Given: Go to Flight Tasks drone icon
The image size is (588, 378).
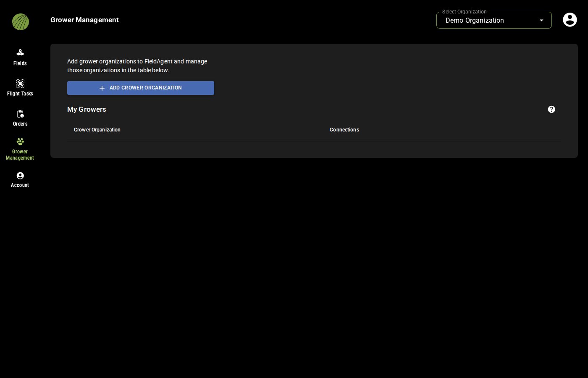Looking at the screenshot, I should click(20, 83).
